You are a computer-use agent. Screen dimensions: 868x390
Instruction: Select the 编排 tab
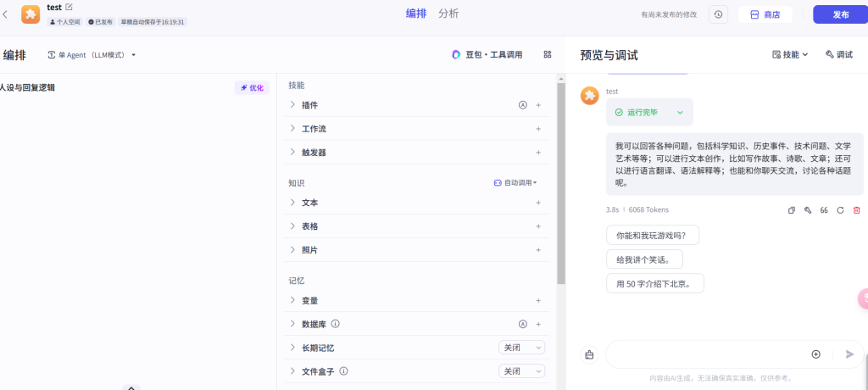point(416,14)
